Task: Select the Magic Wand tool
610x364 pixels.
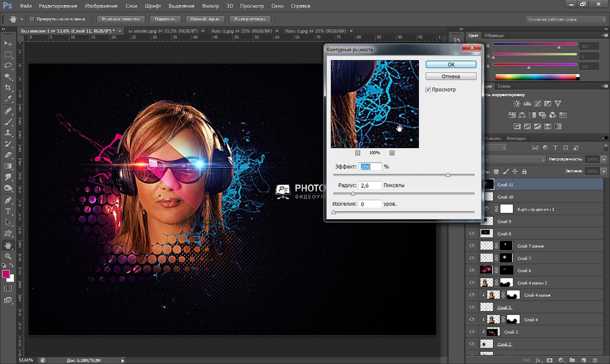Action: (8, 76)
